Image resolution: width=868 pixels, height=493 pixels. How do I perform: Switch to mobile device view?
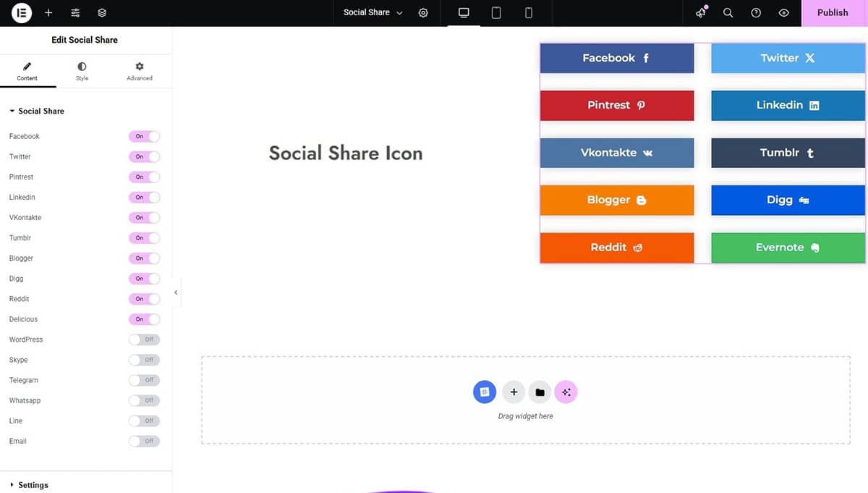(x=529, y=13)
